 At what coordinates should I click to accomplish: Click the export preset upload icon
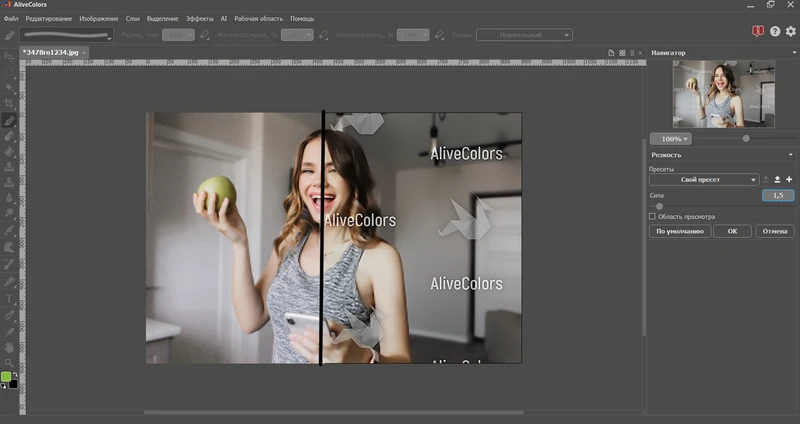tap(778, 180)
